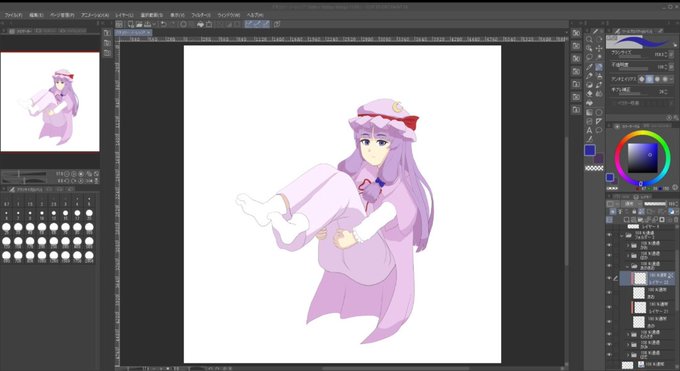680x371 pixels.
Task: Select the Auto select magic wand tool
Action: 599,57
